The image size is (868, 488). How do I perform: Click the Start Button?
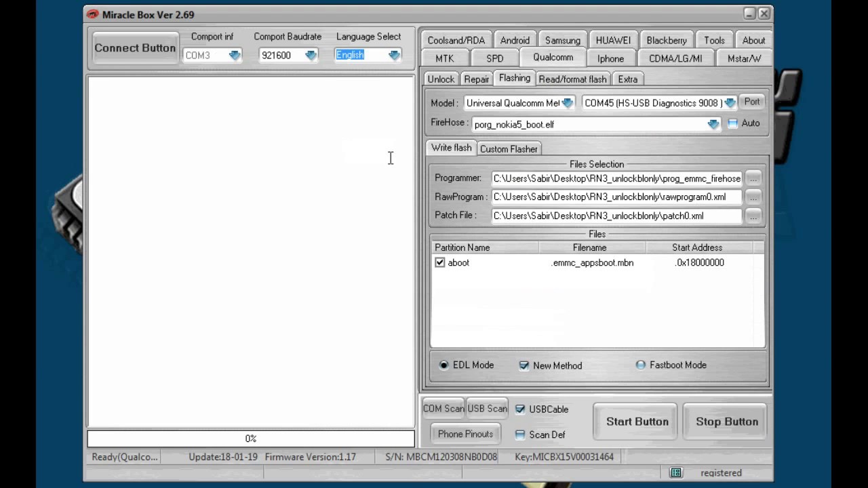click(637, 422)
